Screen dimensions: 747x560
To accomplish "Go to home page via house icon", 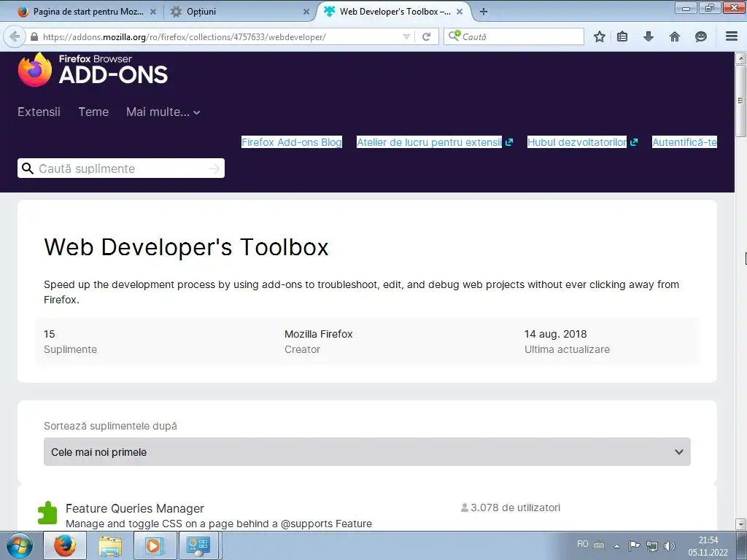I will 675,36.
